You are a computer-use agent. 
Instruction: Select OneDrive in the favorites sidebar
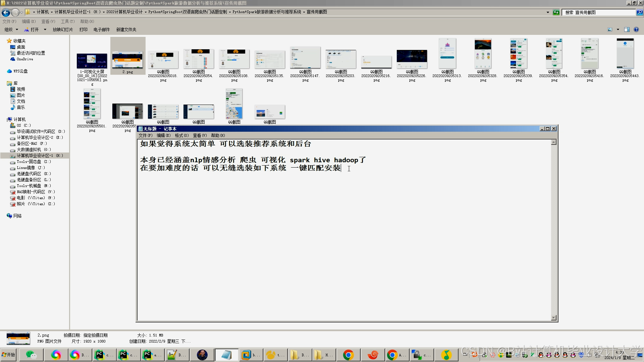(25, 59)
